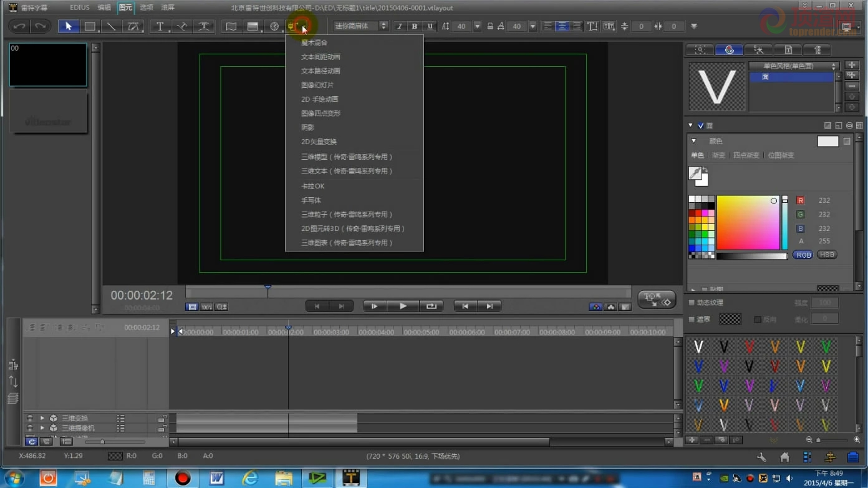This screenshot has height=488, width=868.
Task: Collapse the 颜色 section triangle
Action: click(693, 141)
